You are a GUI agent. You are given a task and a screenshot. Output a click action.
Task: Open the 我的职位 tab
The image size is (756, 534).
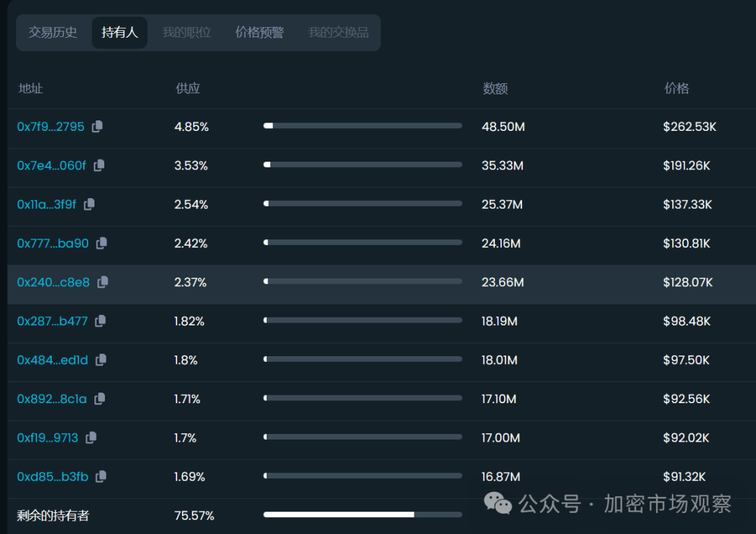pos(187,32)
